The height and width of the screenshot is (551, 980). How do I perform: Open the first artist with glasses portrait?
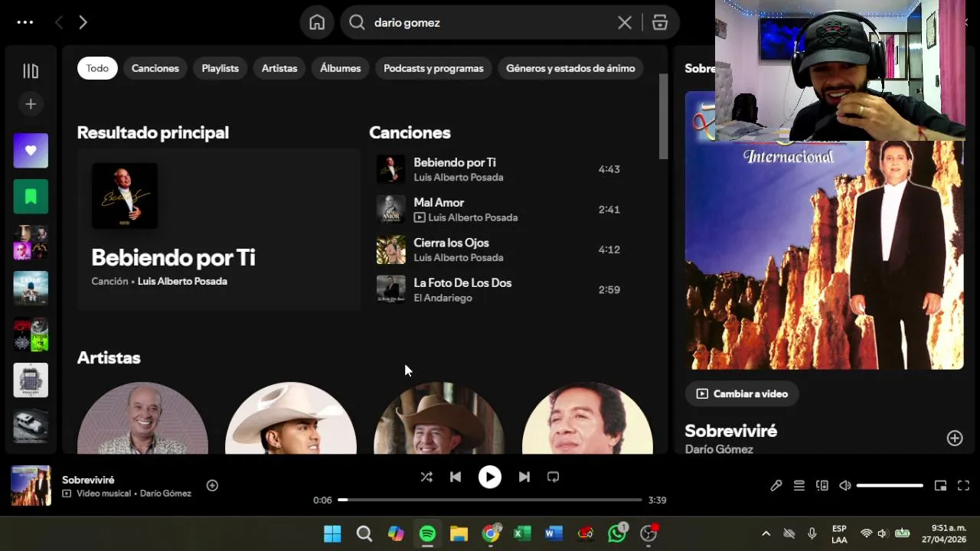pos(142,418)
